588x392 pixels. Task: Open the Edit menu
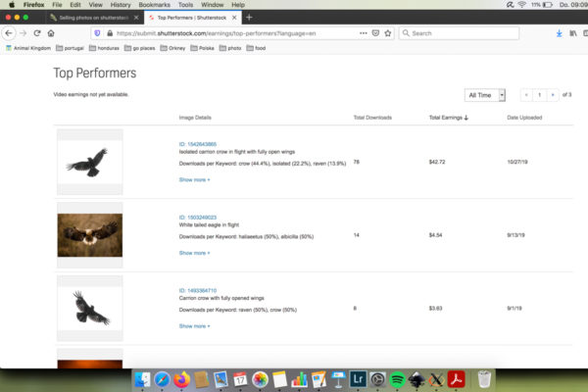75,5
